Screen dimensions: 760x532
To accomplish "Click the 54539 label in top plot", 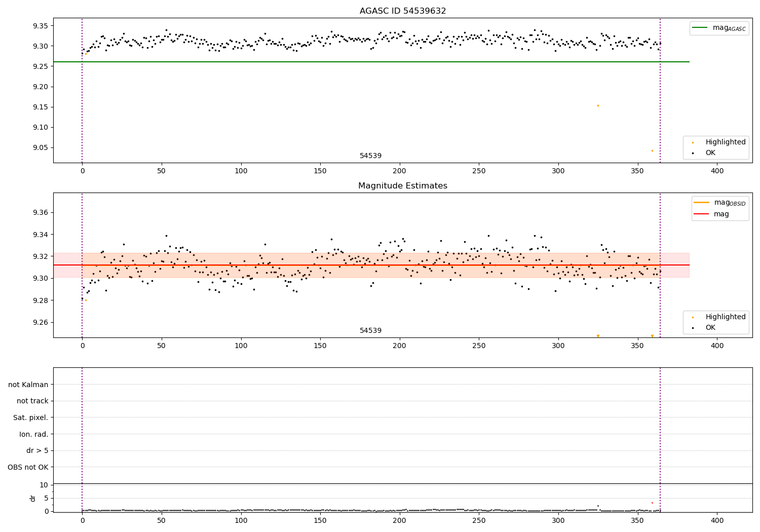I will pyautogui.click(x=371, y=156).
